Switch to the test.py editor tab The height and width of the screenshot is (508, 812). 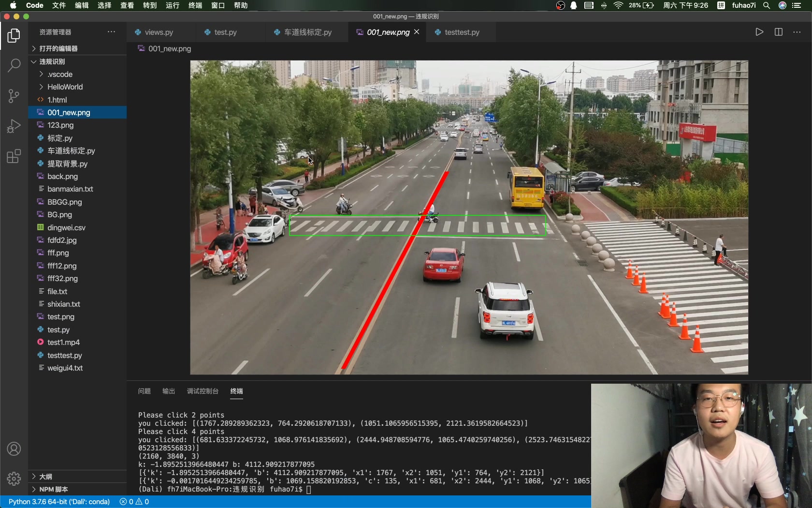point(225,32)
